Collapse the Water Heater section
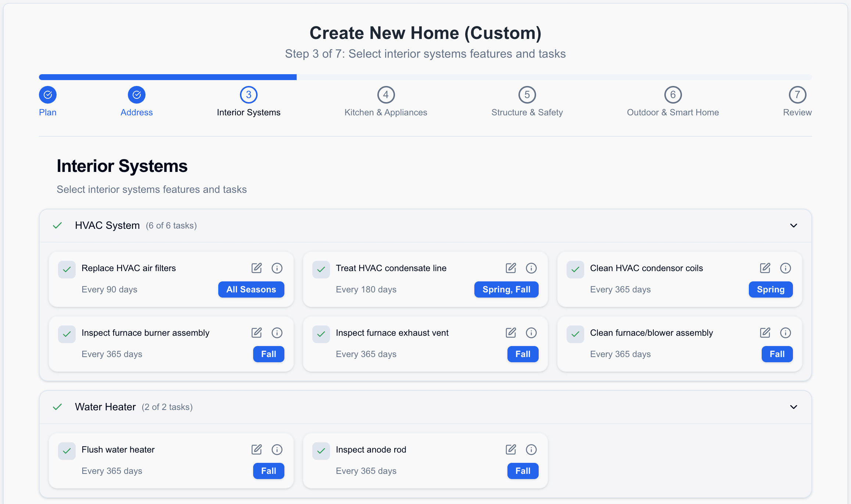Viewport: 851px width, 504px height. pos(793,407)
